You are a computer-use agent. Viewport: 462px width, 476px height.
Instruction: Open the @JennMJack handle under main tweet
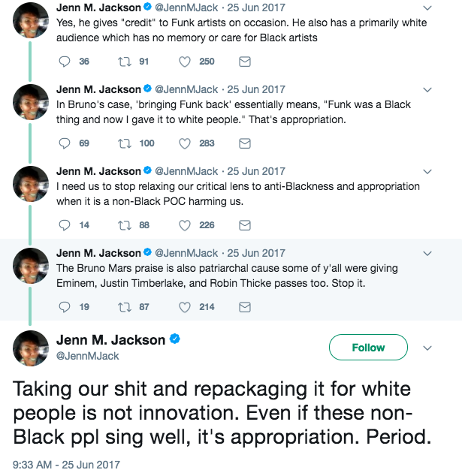point(87,356)
